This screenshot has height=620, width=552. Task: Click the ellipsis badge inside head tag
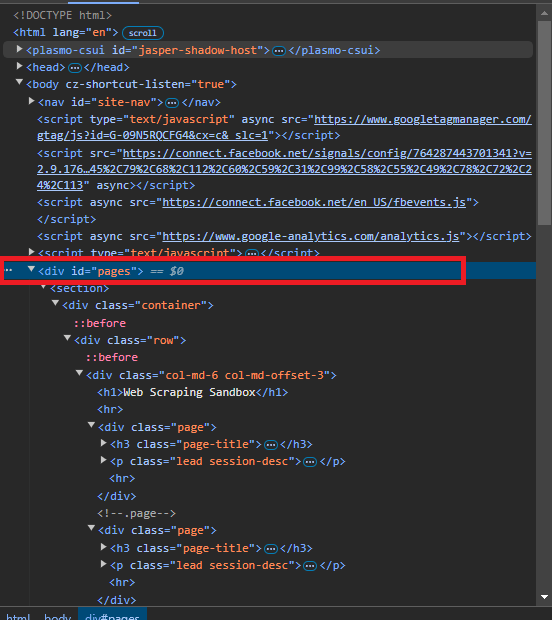(74, 68)
